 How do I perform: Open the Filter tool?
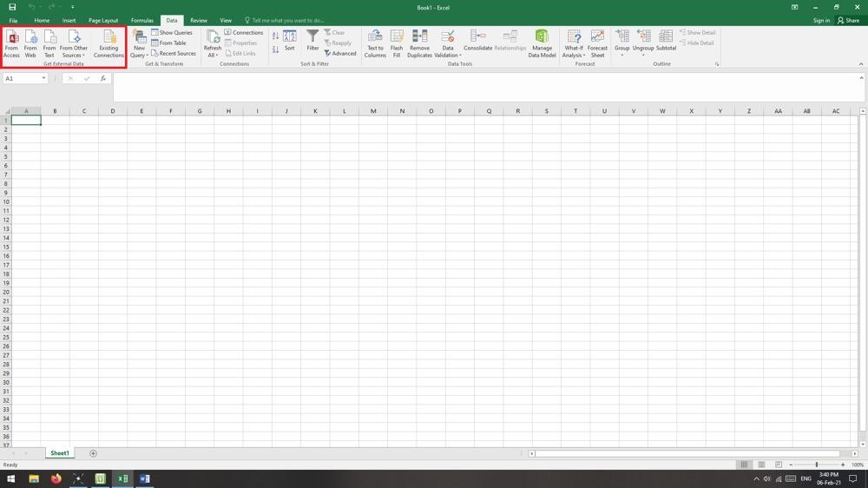[x=312, y=42]
